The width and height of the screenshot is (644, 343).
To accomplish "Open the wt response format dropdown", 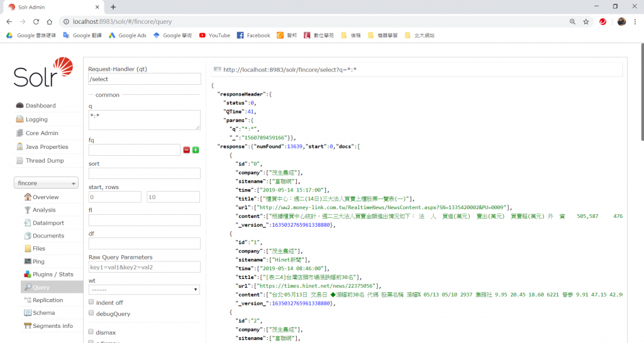I will pos(144,289).
